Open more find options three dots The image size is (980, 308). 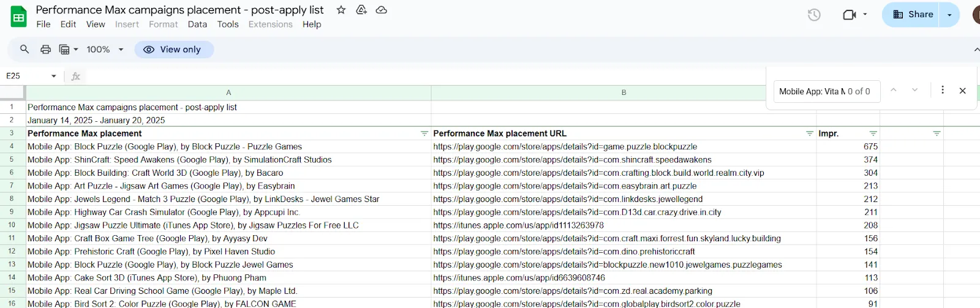pos(943,90)
